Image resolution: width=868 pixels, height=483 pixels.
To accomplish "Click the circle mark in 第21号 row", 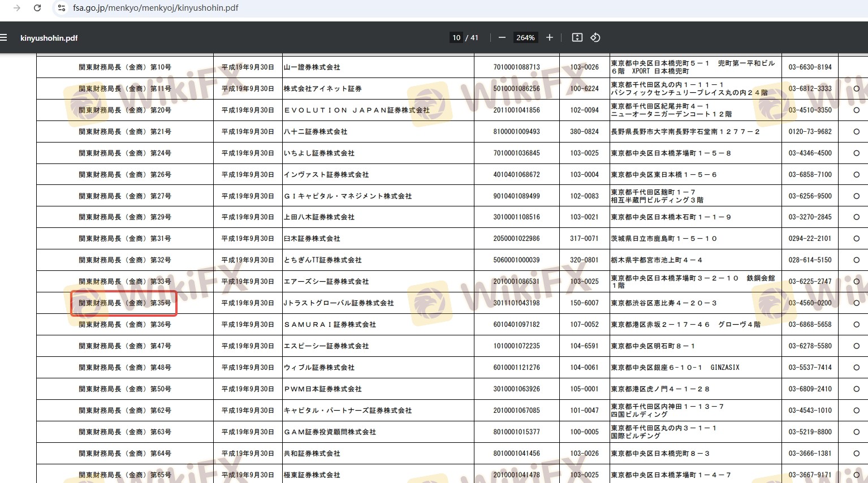I will coord(856,132).
